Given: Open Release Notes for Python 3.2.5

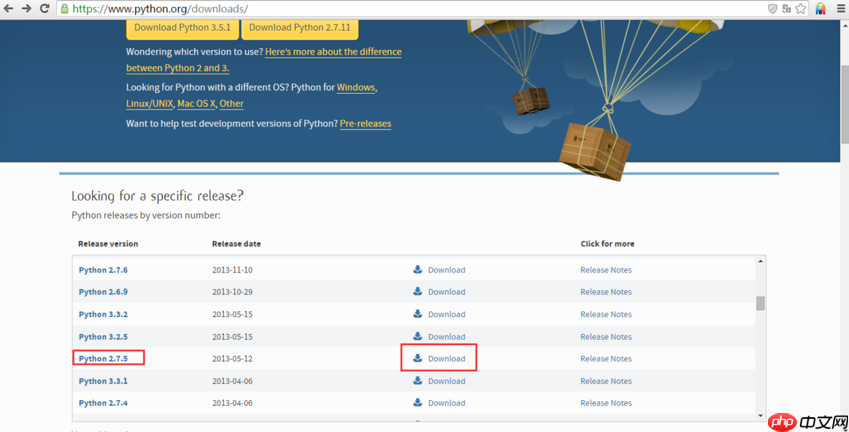Looking at the screenshot, I should click(x=606, y=337).
